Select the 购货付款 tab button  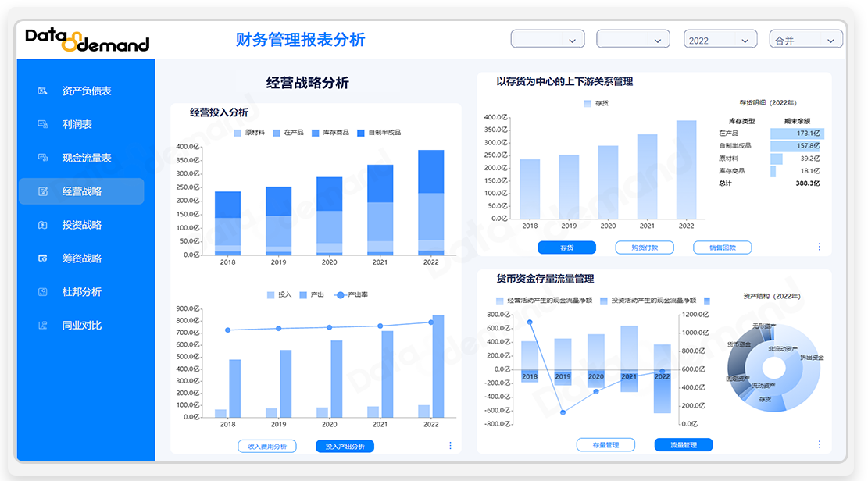[x=645, y=248]
